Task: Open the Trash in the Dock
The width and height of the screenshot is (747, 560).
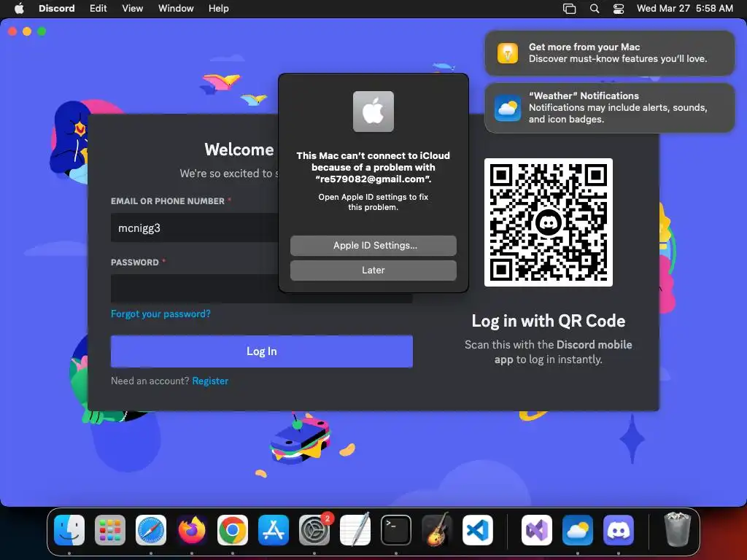Action: coord(678,529)
